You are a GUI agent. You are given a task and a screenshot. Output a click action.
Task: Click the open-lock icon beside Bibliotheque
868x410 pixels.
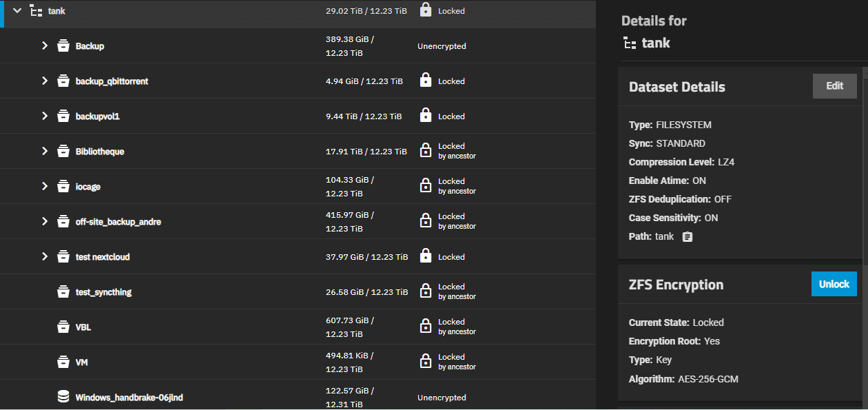(x=426, y=151)
